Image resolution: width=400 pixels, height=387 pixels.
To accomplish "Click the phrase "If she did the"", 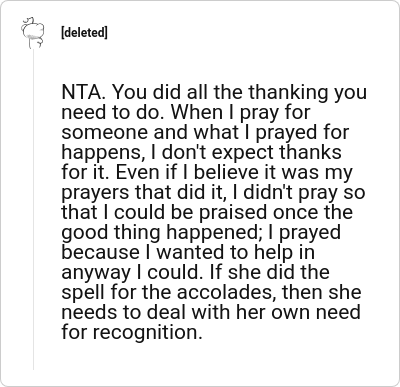I will coord(269,272).
